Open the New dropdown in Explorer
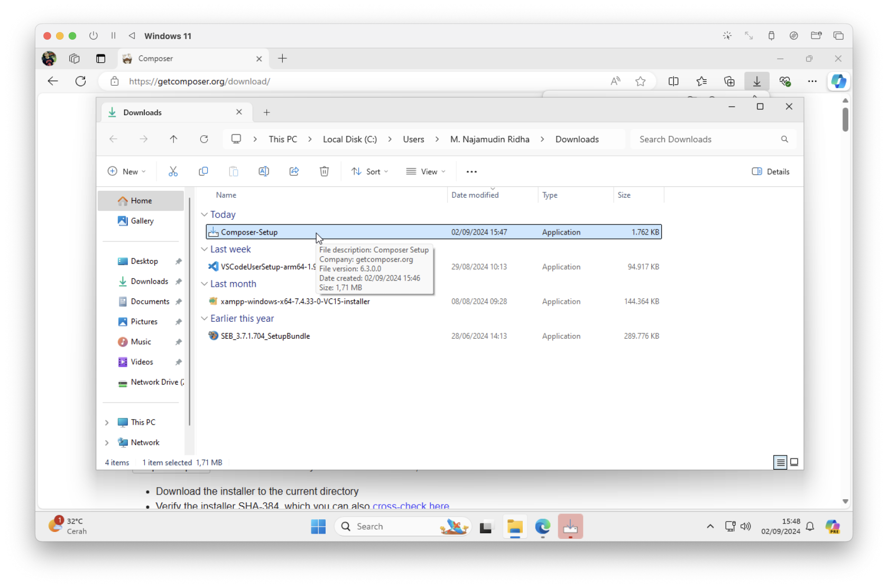The height and width of the screenshot is (588, 888). click(x=127, y=172)
